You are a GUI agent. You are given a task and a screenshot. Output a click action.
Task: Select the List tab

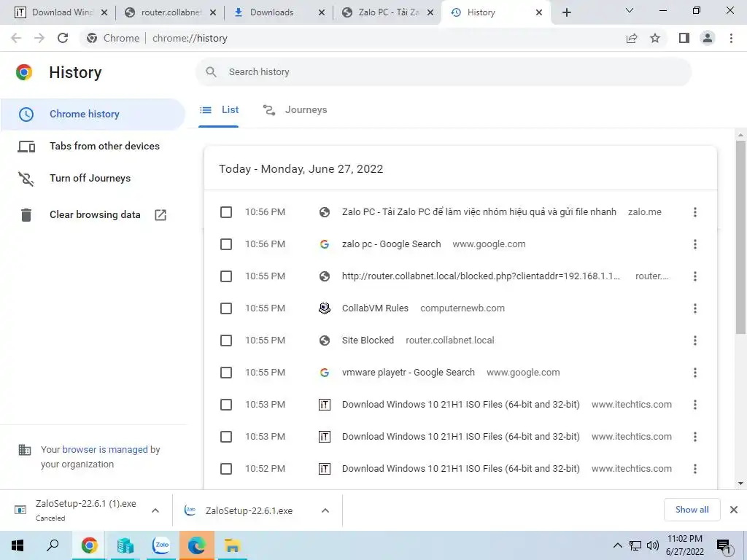(x=219, y=110)
